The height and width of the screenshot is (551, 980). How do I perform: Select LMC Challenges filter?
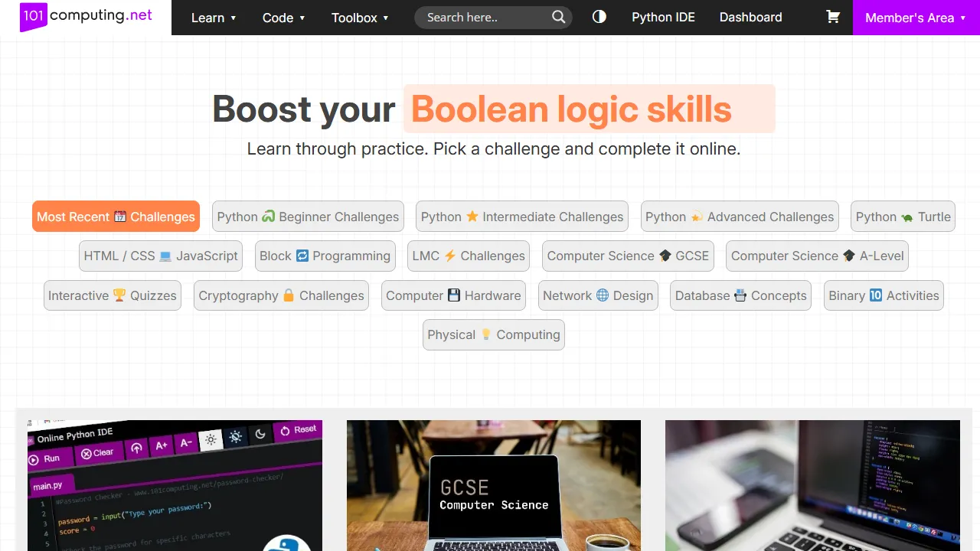point(468,256)
